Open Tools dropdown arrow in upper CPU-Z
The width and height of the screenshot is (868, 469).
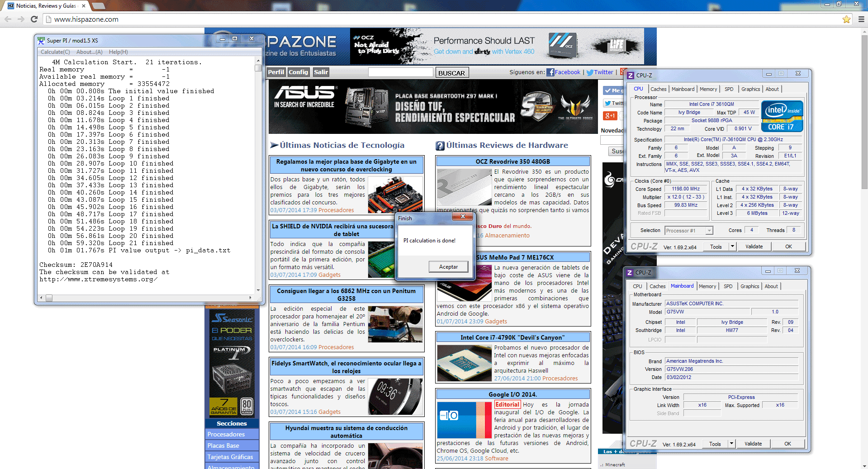pyautogui.click(x=732, y=246)
